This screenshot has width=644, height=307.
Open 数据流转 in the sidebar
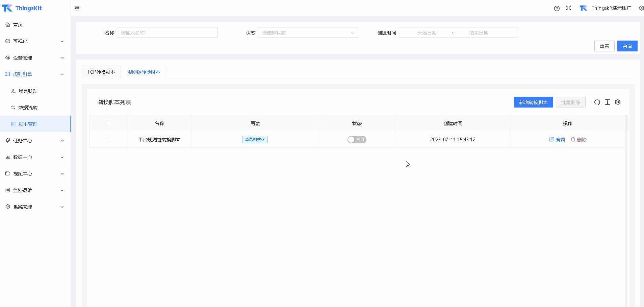(28, 108)
